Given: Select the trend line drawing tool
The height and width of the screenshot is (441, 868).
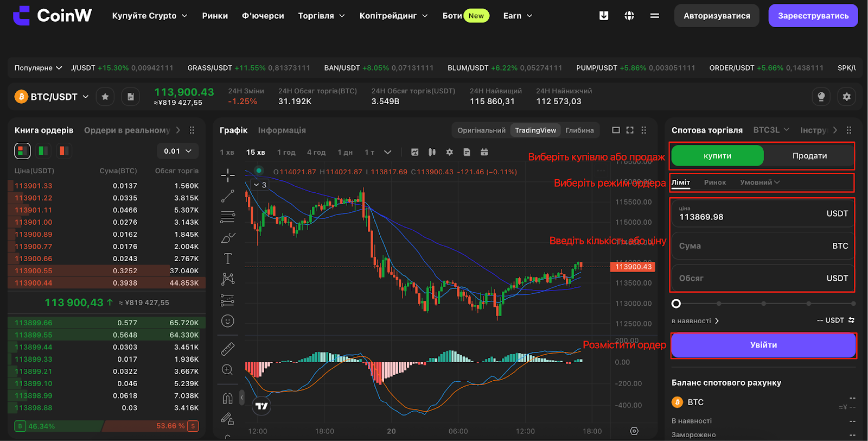Looking at the screenshot, I should tap(228, 196).
